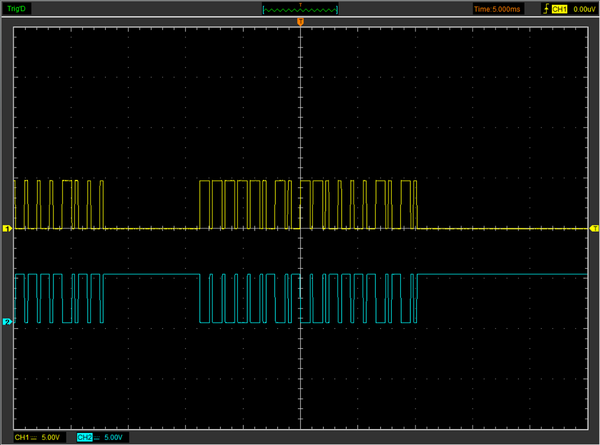Select the yellow CH1 trigger source badge

pyautogui.click(x=559, y=9)
